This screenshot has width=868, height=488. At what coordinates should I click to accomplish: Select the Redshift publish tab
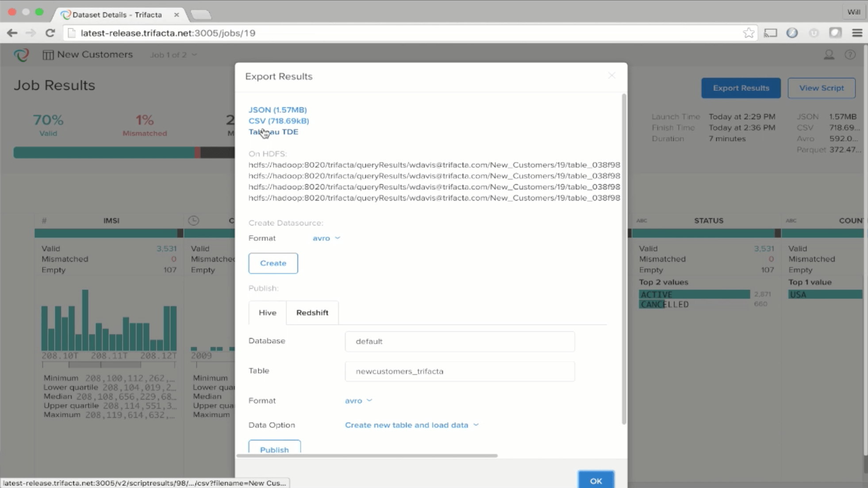point(312,312)
